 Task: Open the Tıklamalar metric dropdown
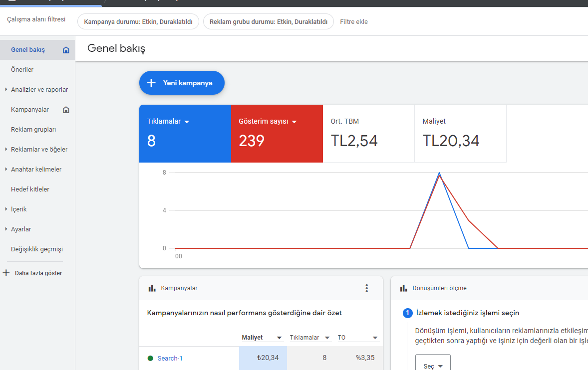click(187, 122)
